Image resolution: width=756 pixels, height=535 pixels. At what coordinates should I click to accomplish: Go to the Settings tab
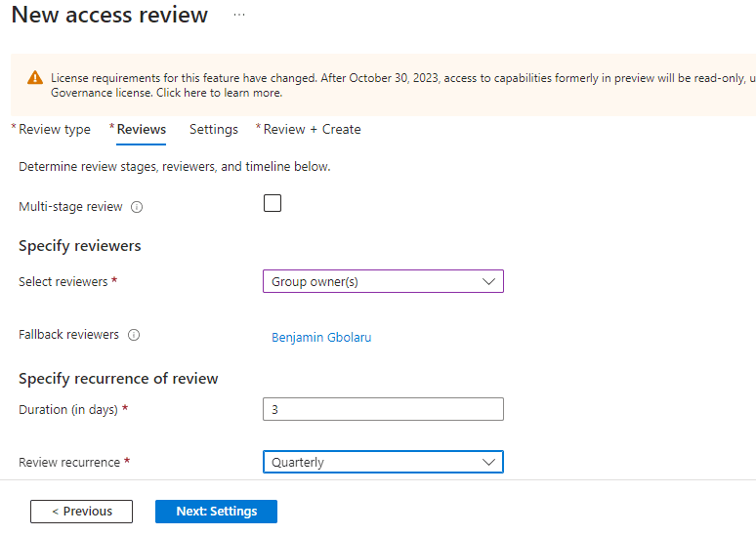[x=214, y=129]
